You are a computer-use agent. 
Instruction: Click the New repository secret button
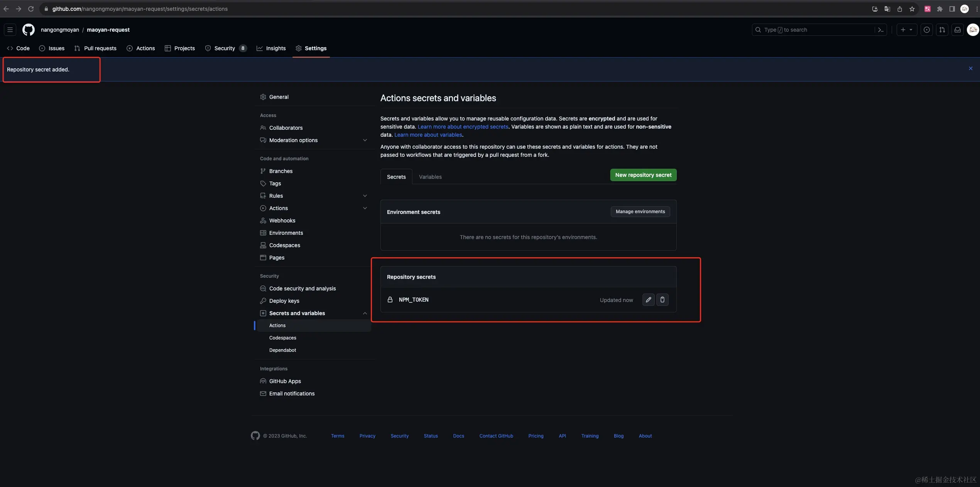click(x=643, y=175)
